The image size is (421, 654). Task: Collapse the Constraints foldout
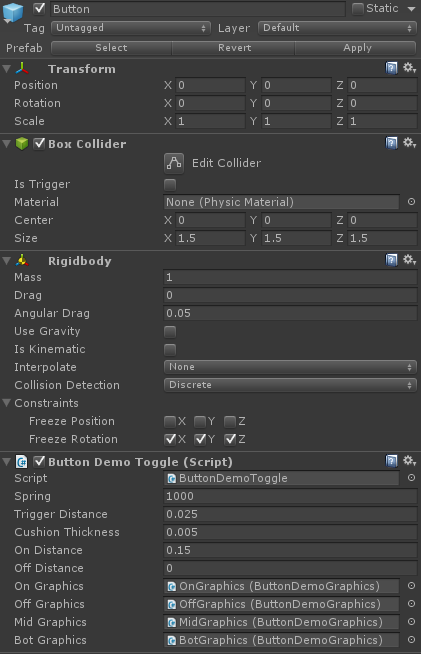click(x=7, y=403)
